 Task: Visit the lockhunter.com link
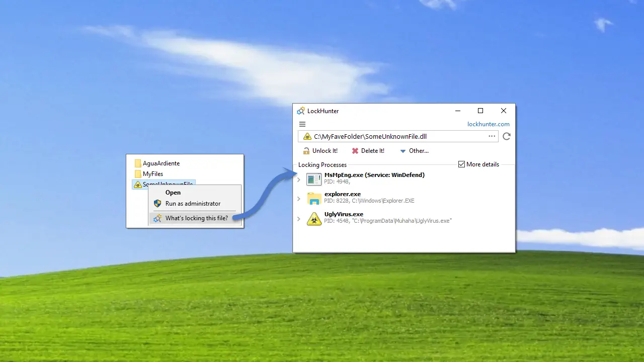pos(489,124)
